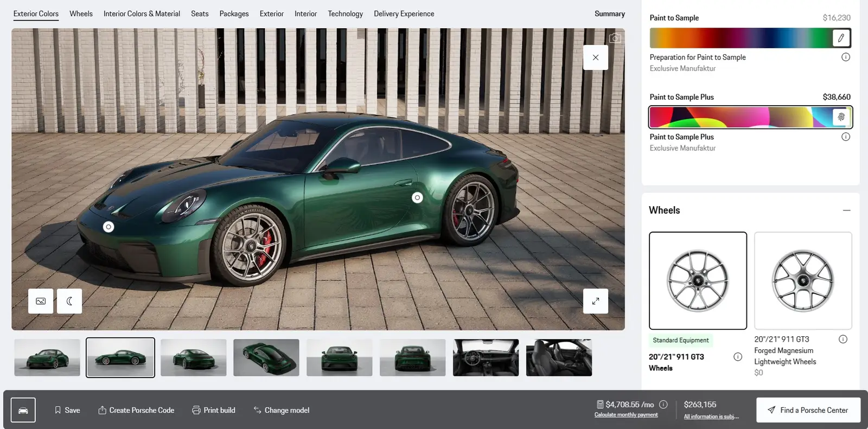Switch to the Packages tab
The image size is (868, 429).
tap(234, 14)
